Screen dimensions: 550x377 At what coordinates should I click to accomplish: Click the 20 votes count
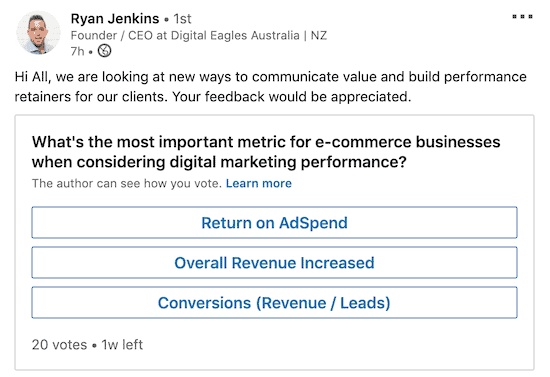tap(59, 345)
